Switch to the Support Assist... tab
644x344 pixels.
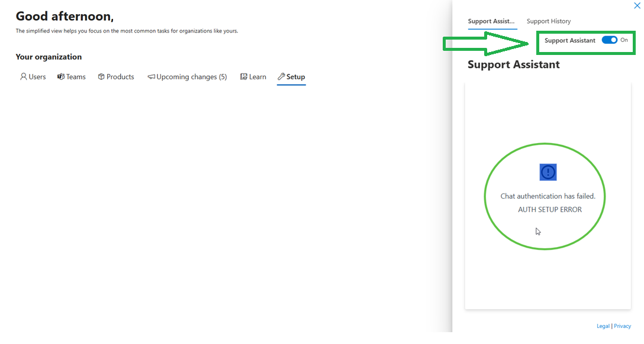pyautogui.click(x=491, y=21)
